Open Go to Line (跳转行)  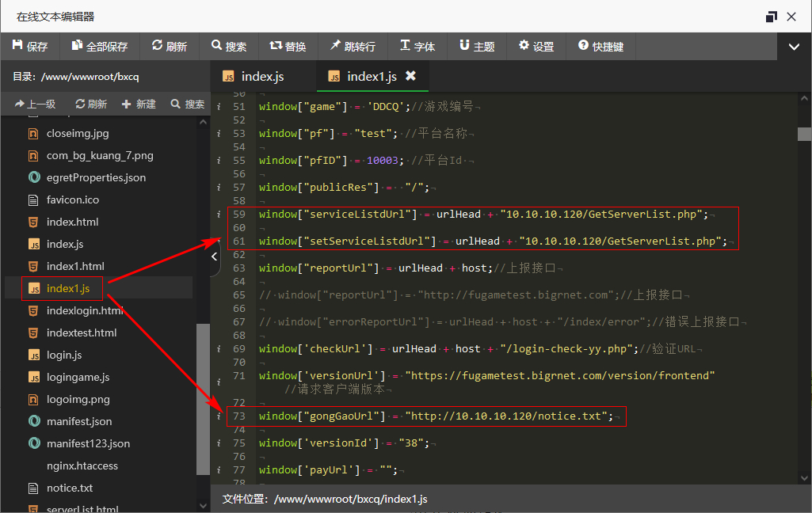[x=353, y=47]
